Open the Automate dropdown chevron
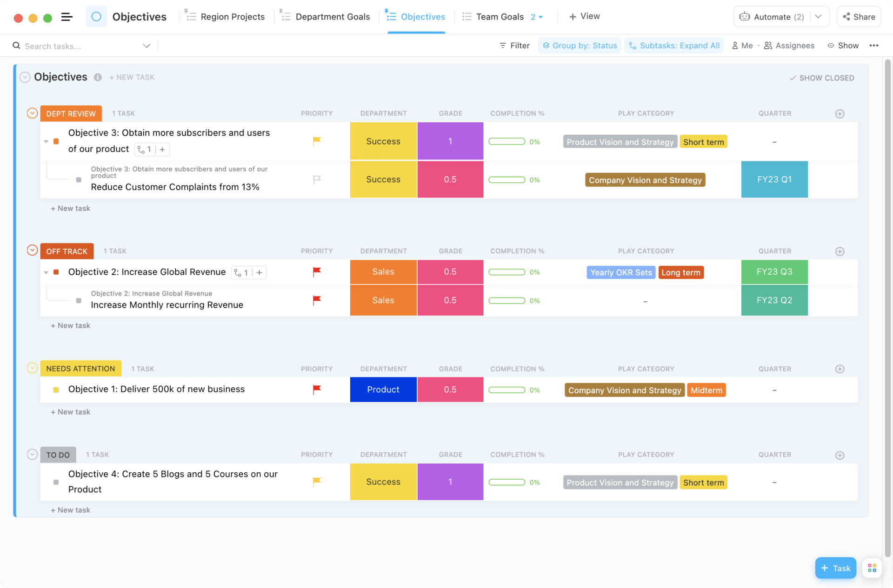Image resolution: width=893 pixels, height=588 pixels. pos(819,17)
